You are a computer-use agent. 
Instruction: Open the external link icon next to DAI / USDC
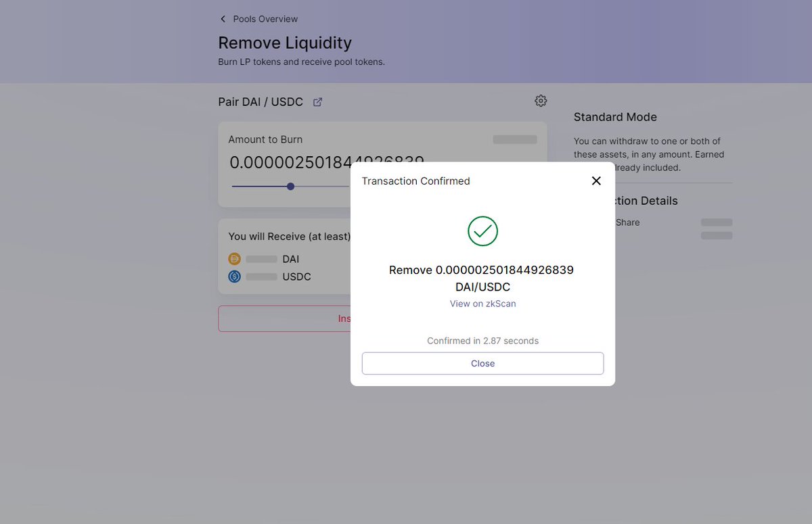click(317, 102)
